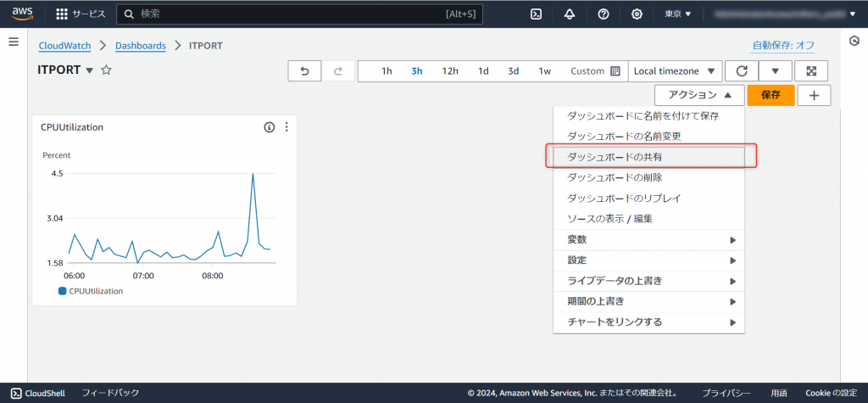Add a widget with the plus button
868x403 pixels.
coord(815,95)
